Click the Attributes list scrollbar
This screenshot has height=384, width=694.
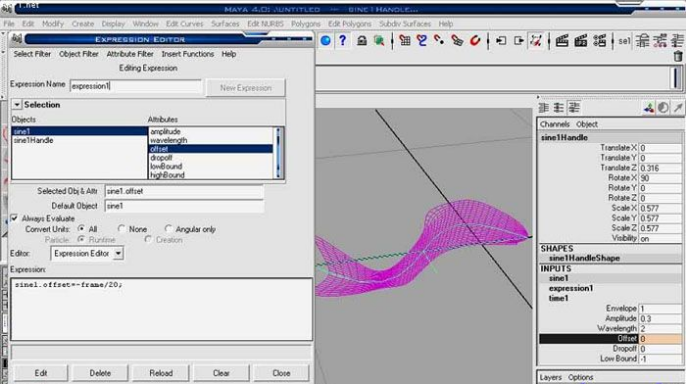(x=278, y=153)
